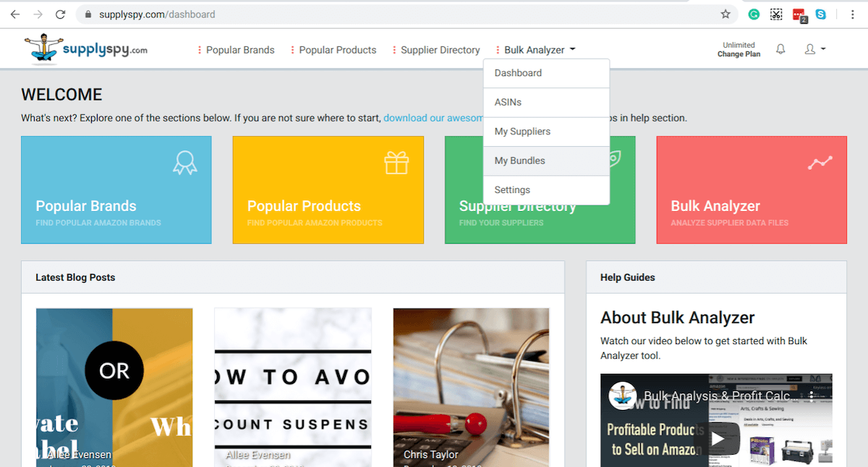Open notifications with the bell icon

pos(780,49)
